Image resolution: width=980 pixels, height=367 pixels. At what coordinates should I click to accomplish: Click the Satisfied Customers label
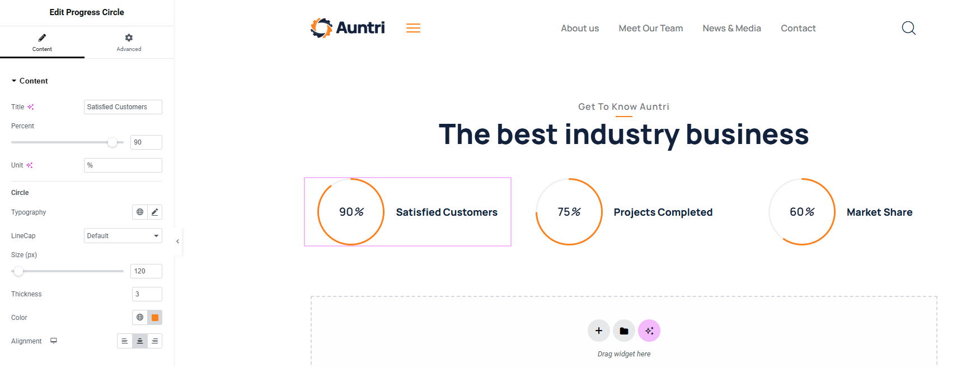[x=447, y=212]
